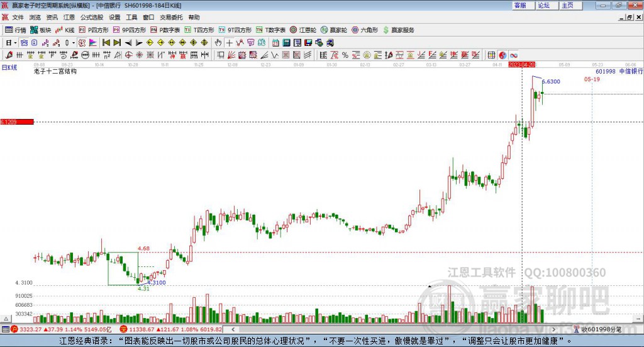Open the 公式选股 menu
The height and width of the screenshot is (347, 644).
pyautogui.click(x=92, y=17)
